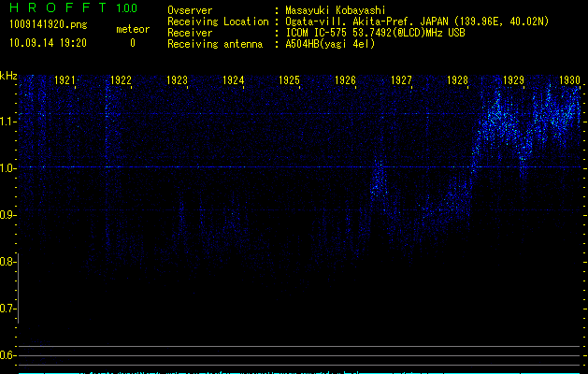Click the 1922 time marker
The width and height of the screenshot is (588, 374).
(x=121, y=80)
